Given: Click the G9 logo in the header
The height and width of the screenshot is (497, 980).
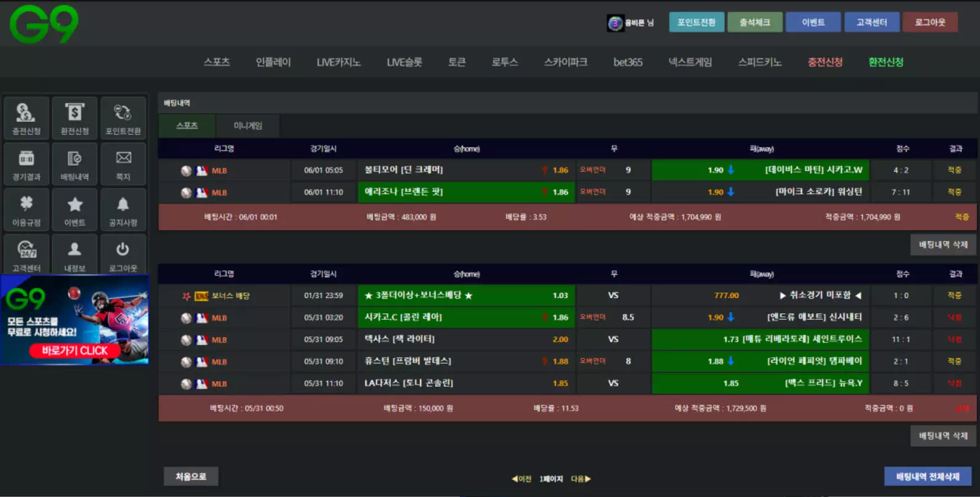Looking at the screenshot, I should 44,25.
